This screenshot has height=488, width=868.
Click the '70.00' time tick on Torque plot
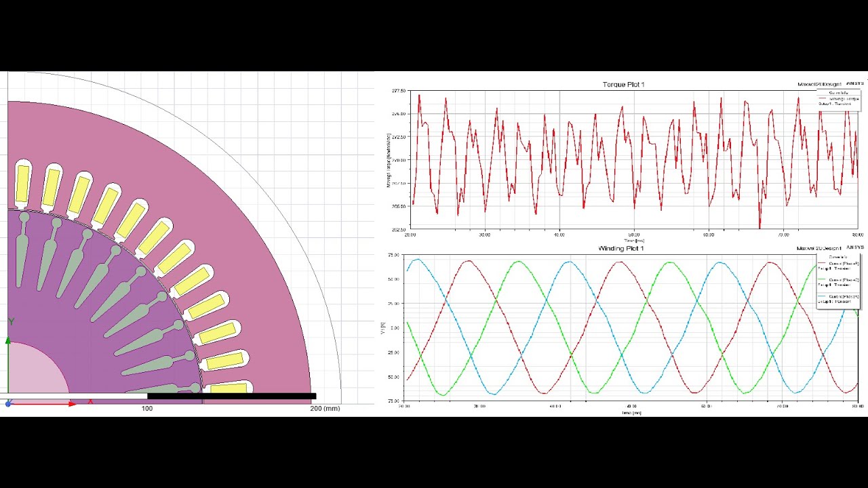(783, 235)
